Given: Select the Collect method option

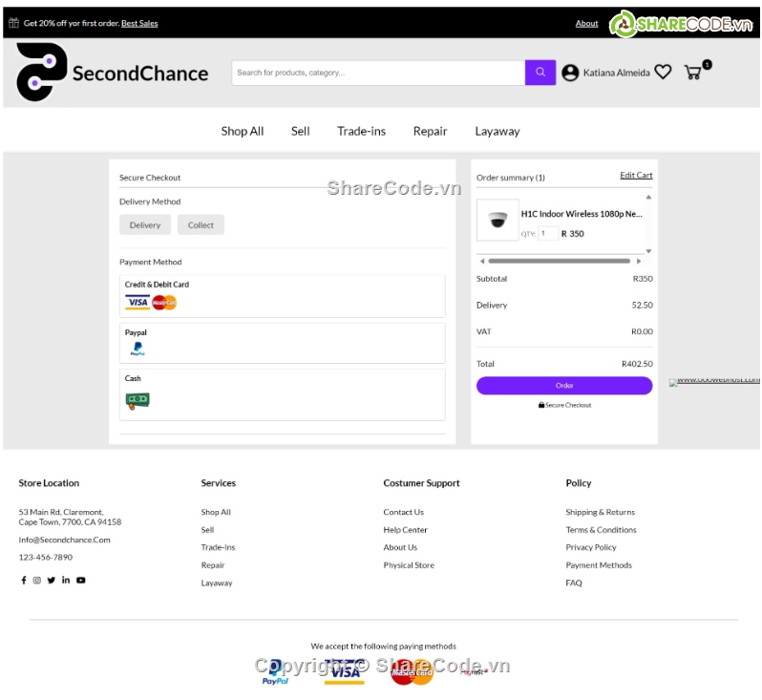Looking at the screenshot, I should pyautogui.click(x=201, y=225).
